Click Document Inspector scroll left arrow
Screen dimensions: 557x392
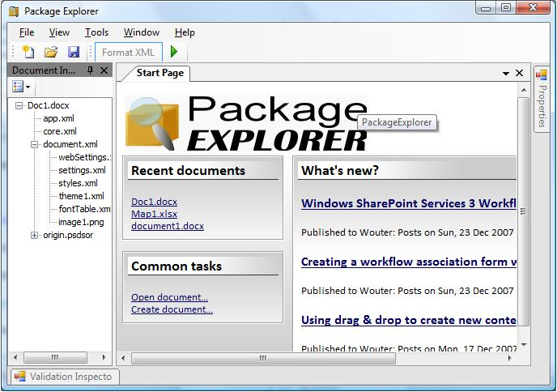coord(15,357)
